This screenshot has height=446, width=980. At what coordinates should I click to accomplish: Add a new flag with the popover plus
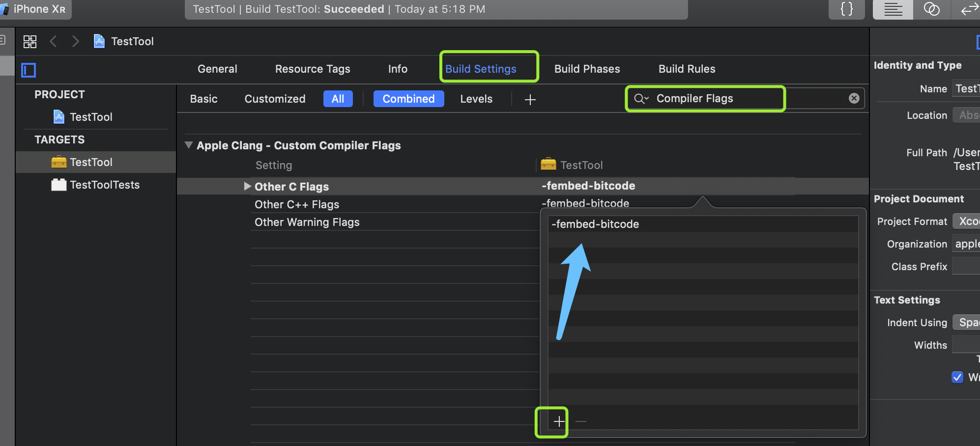coord(559,421)
